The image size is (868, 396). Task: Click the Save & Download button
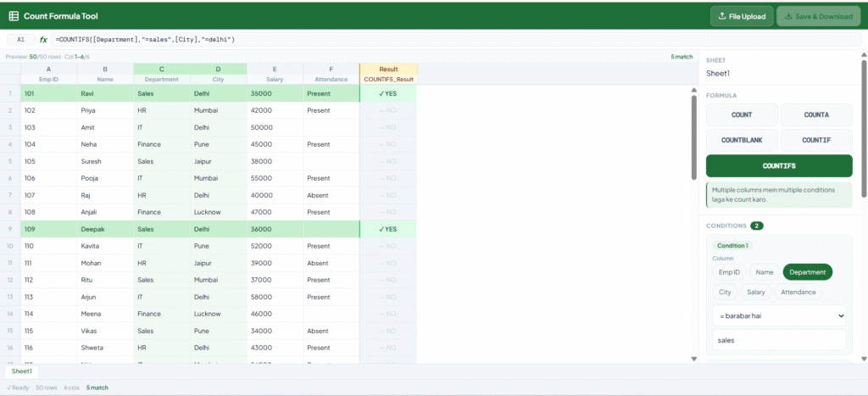coord(818,17)
